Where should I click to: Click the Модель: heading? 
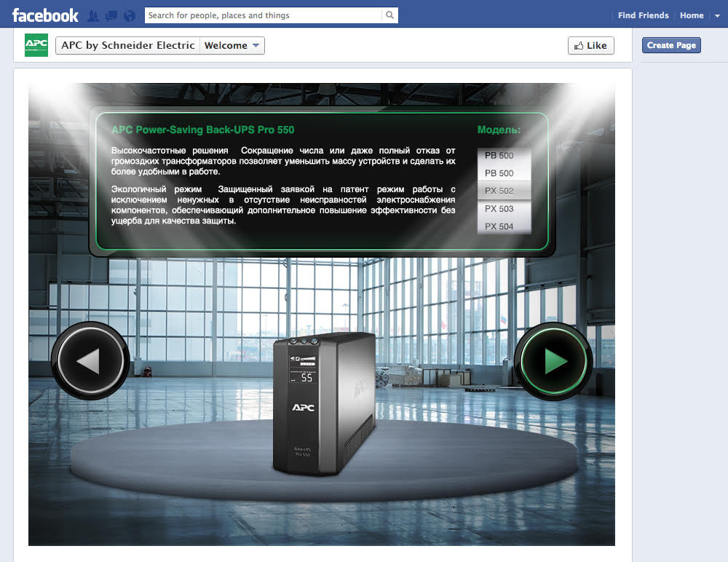tap(499, 130)
